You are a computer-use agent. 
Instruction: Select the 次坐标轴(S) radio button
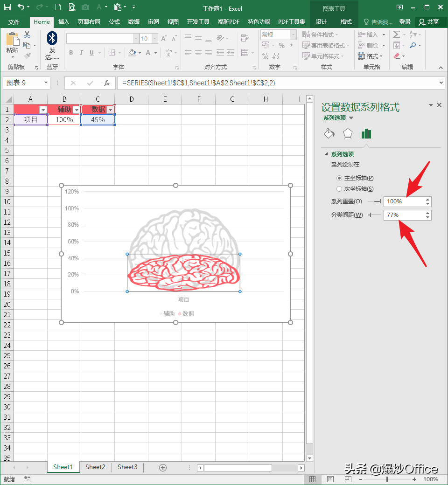point(339,189)
